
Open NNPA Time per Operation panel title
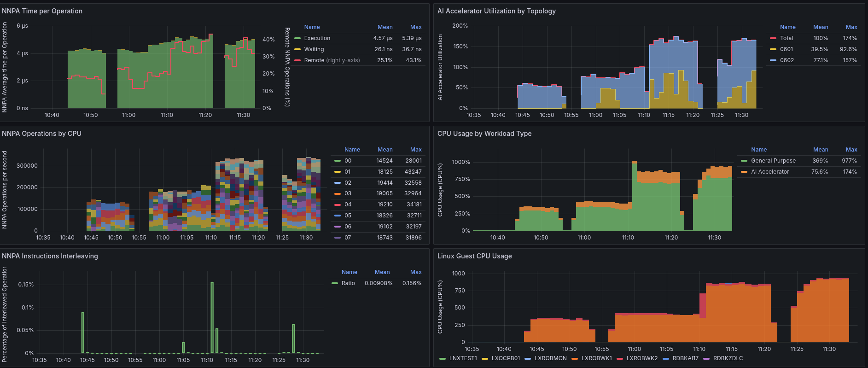tap(42, 11)
